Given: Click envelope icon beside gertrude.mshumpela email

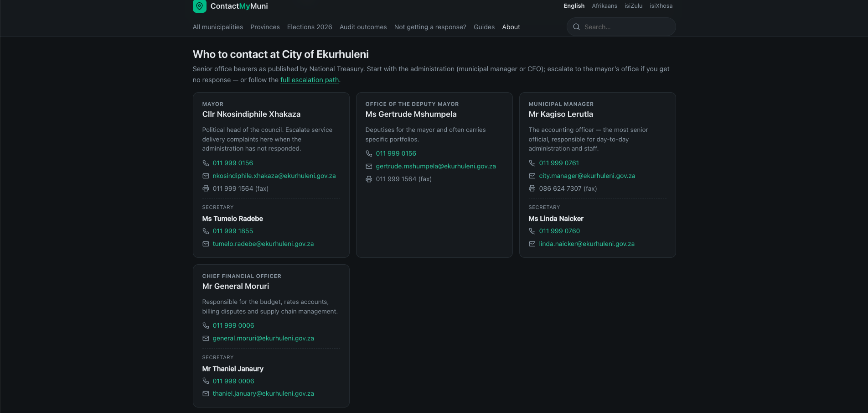Looking at the screenshot, I should click(369, 166).
